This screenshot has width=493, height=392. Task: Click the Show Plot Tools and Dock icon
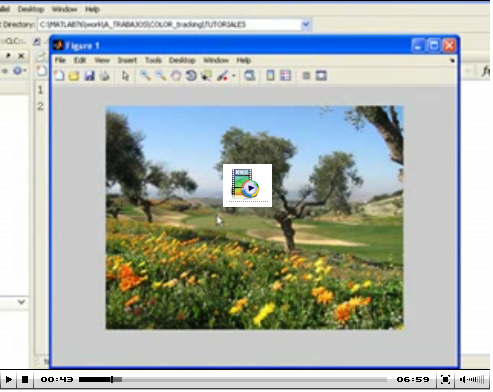tap(321, 76)
